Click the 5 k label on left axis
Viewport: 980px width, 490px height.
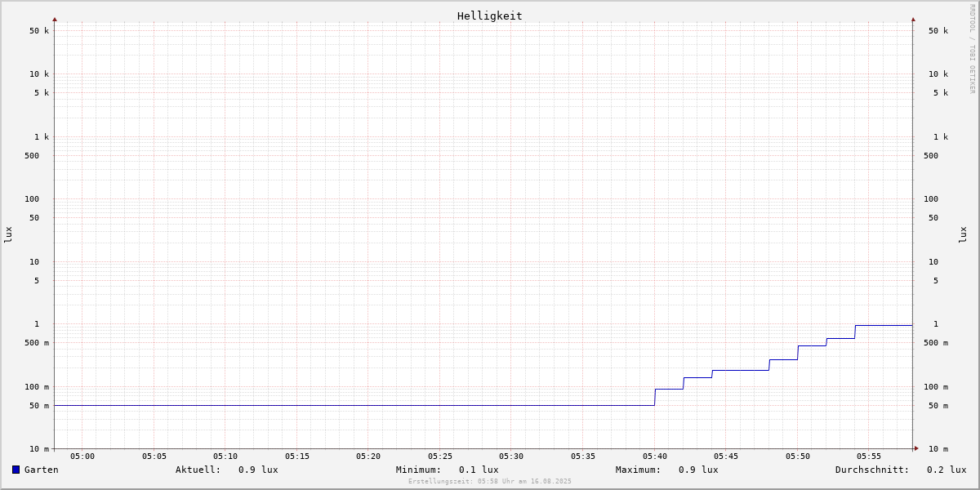pos(42,93)
